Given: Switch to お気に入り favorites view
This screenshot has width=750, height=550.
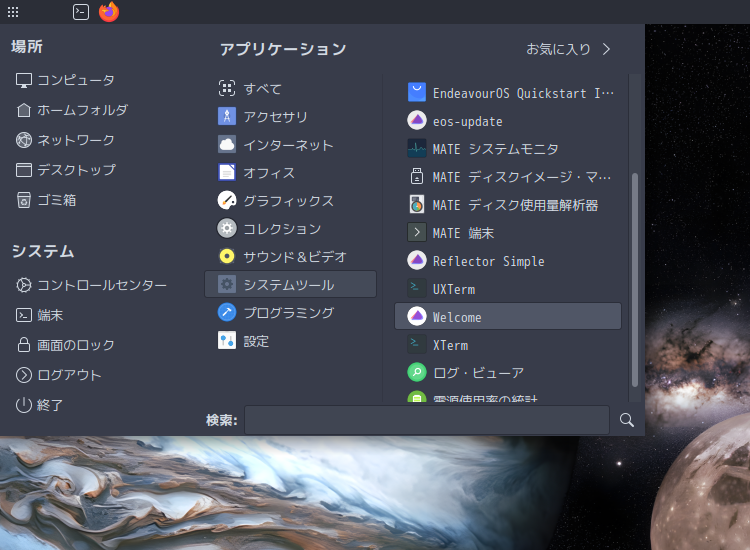Looking at the screenshot, I should tap(558, 49).
